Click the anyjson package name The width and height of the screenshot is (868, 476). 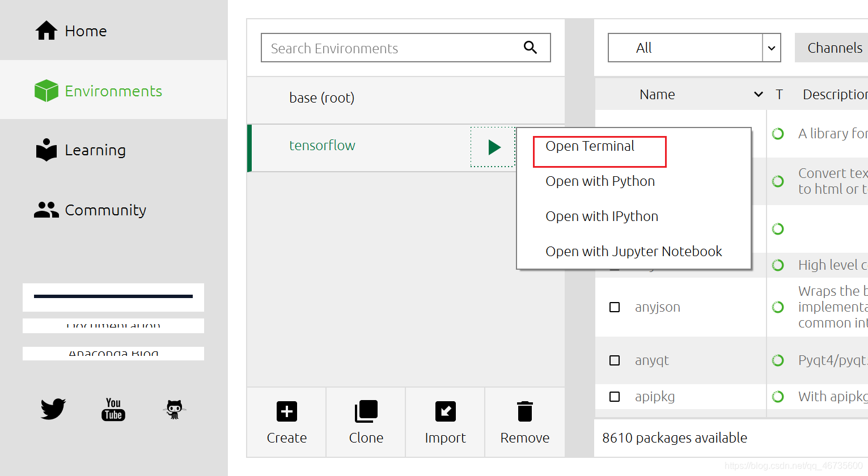tap(658, 307)
